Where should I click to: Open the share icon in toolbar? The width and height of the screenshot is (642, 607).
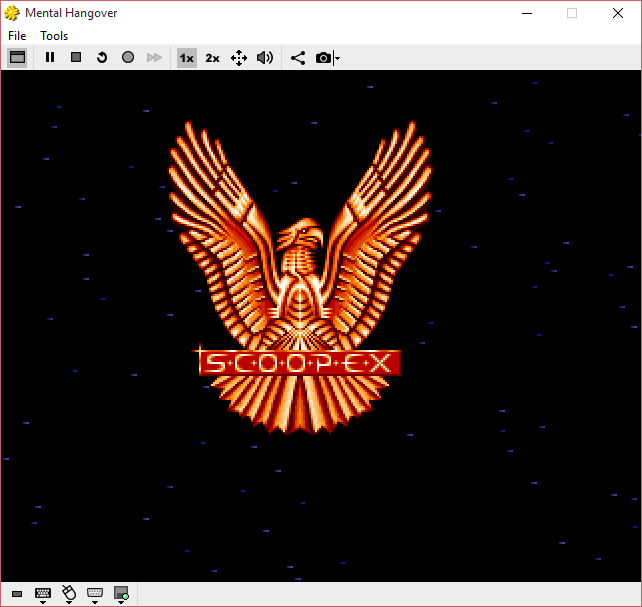pyautogui.click(x=298, y=58)
